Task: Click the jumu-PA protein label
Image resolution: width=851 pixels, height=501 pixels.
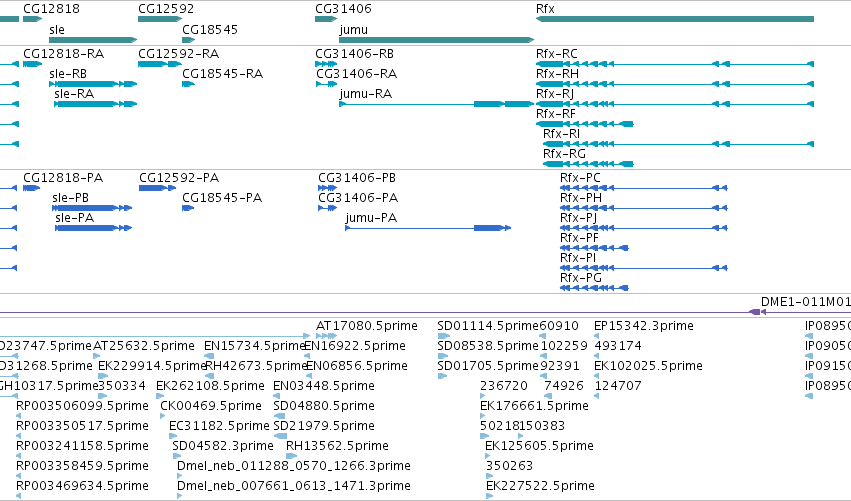Action: coord(371,218)
